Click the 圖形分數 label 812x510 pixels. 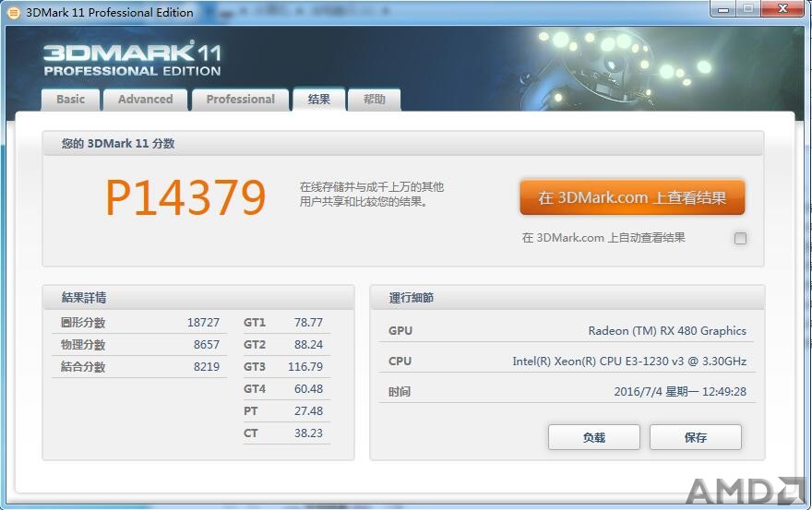pos(83,323)
